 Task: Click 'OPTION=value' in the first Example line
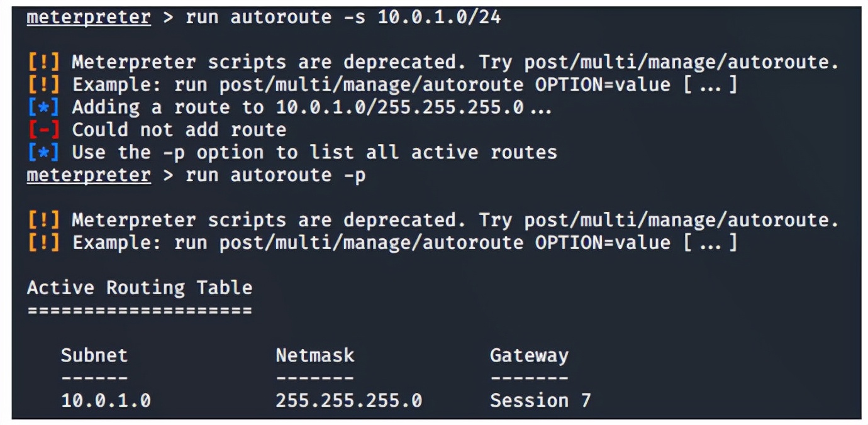603,85
